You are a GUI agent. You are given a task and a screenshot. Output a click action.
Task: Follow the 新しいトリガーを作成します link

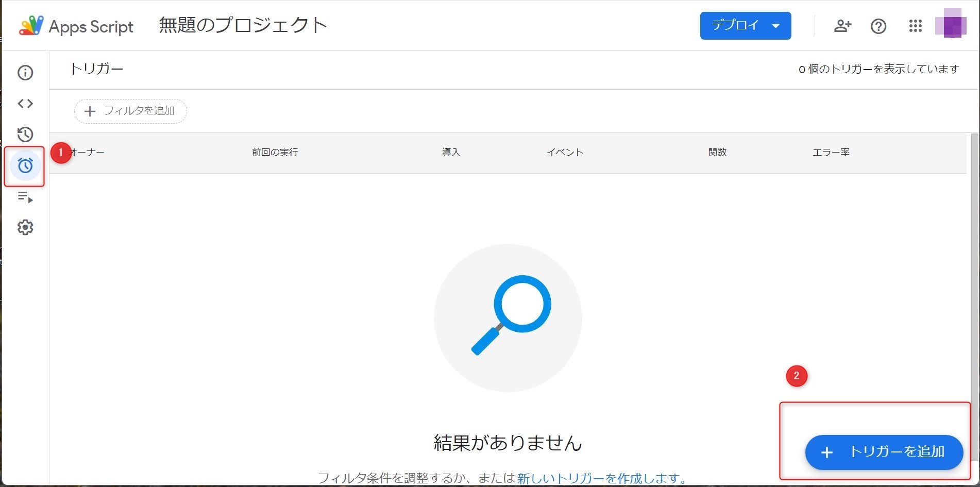tap(602, 478)
